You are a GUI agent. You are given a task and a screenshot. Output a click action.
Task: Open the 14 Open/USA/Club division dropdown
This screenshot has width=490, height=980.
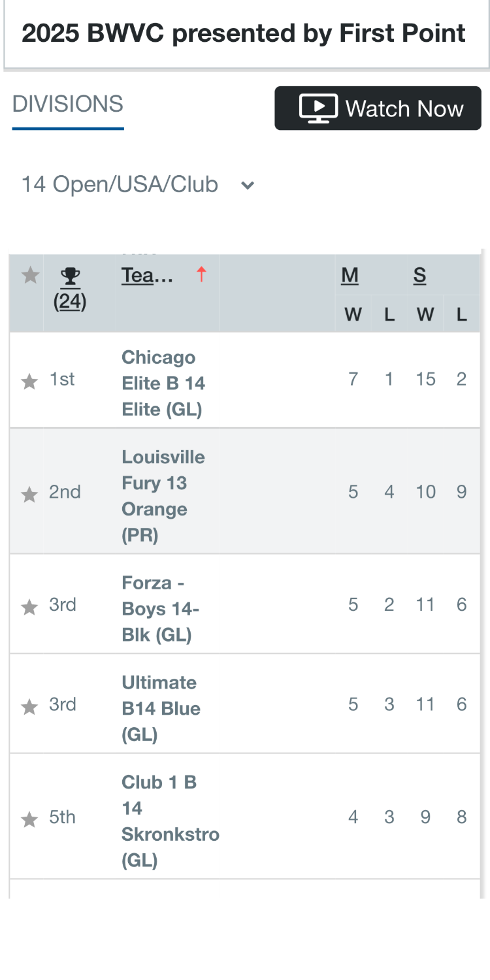138,185
